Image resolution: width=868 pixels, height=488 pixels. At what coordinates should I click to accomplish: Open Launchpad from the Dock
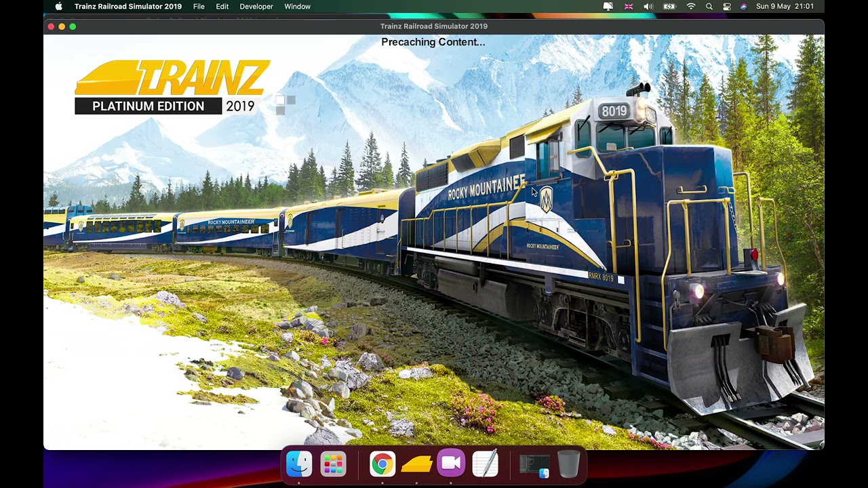[x=334, y=464]
